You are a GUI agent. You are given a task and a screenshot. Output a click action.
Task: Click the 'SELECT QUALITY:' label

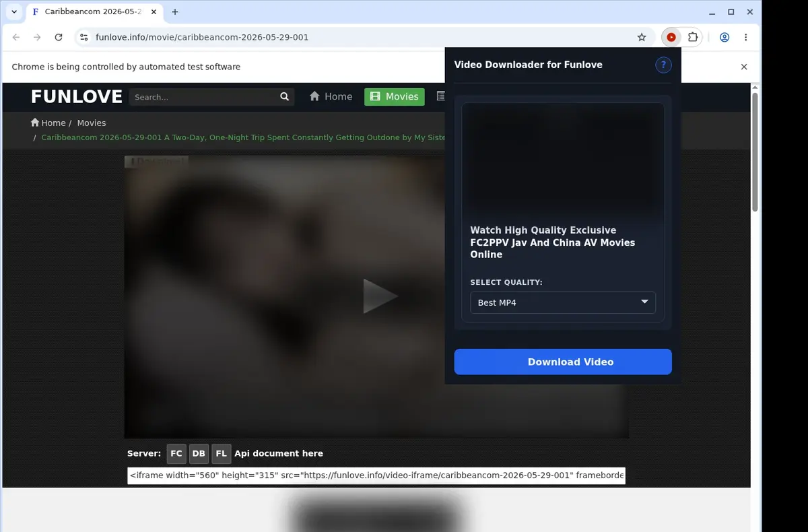point(506,282)
